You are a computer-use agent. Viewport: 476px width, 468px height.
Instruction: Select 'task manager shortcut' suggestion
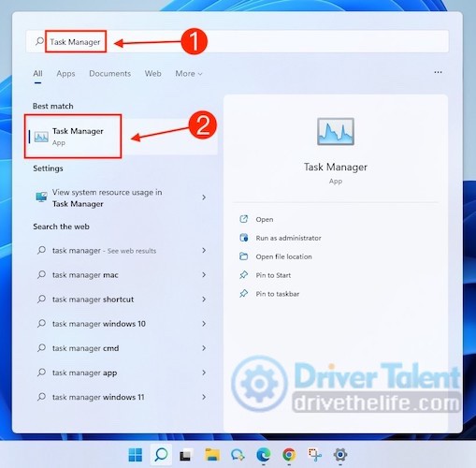(x=122, y=300)
